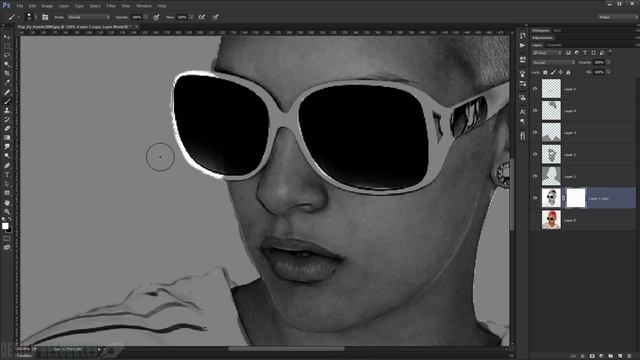
Task: Select the Brush tool in toolbox
Action: pyautogui.click(x=7, y=101)
